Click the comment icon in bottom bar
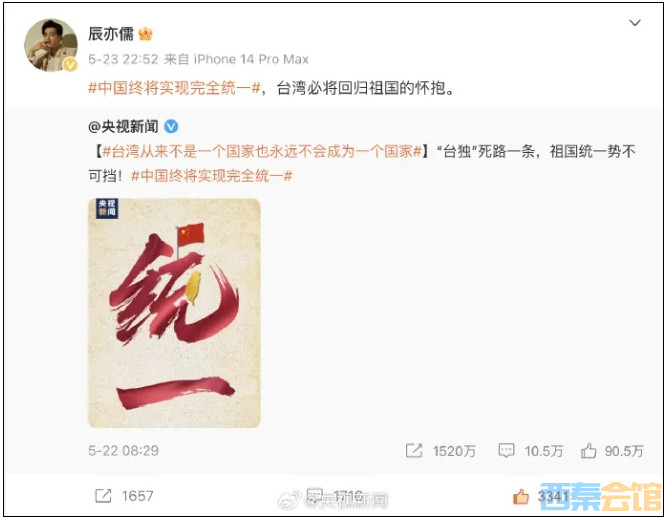The image size is (671, 519). [x=315, y=495]
